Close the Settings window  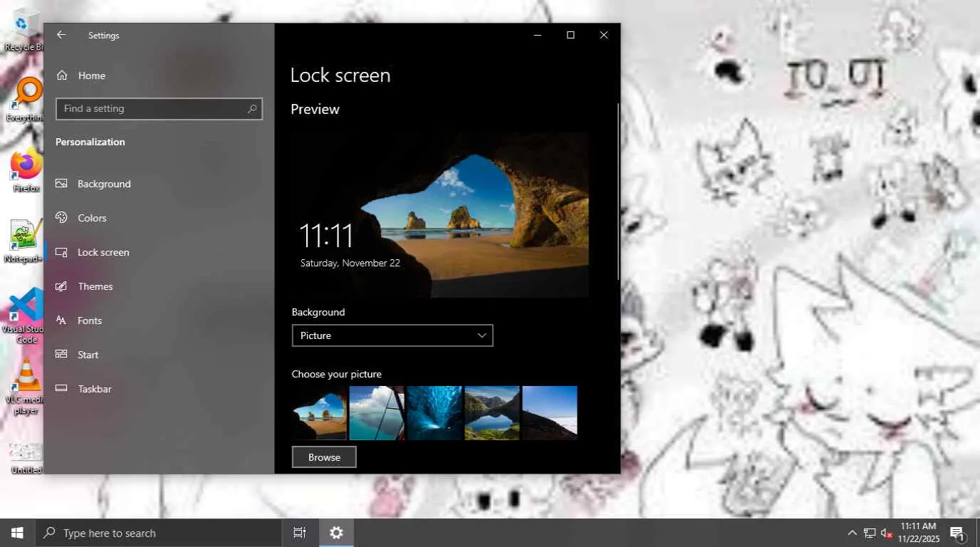604,35
